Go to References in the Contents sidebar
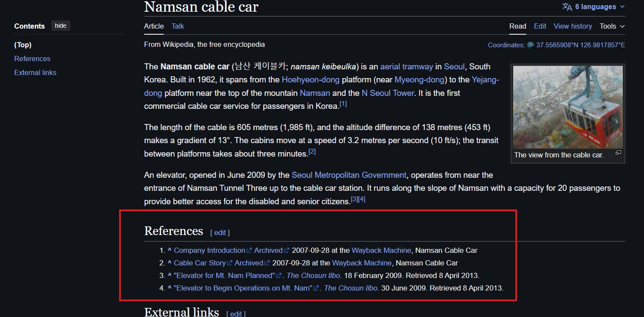644x317 pixels. (32, 59)
